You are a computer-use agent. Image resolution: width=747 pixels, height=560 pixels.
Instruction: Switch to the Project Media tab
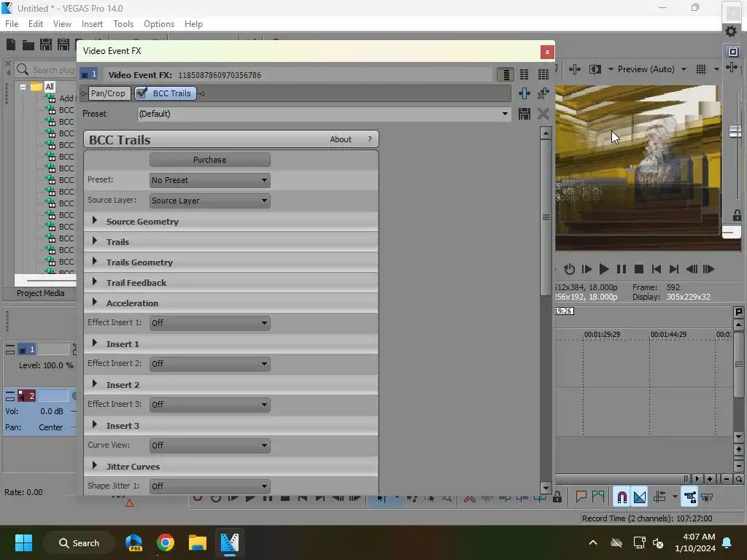pos(41,293)
